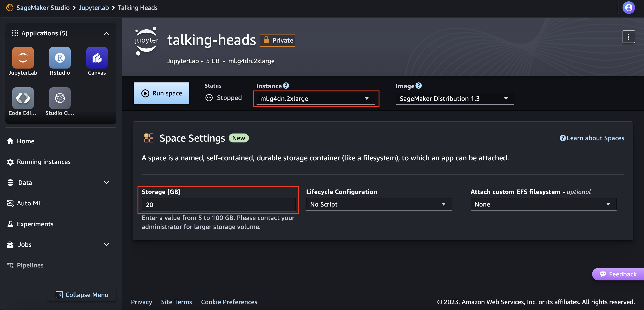Open the JupyterLab application icon
The width and height of the screenshot is (644, 310).
tap(23, 58)
